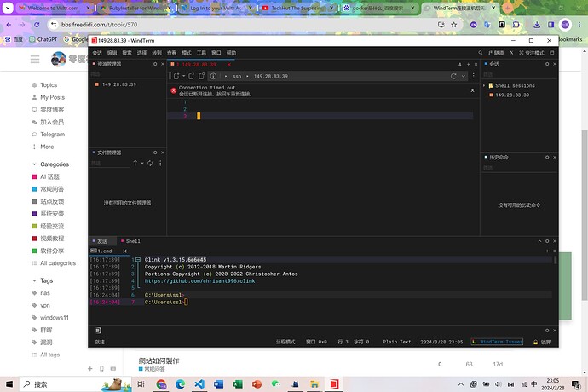Screen dimensions: 588x392
Task: Click the search magnifier icon in WindTerm menu bar
Action: coord(481,53)
